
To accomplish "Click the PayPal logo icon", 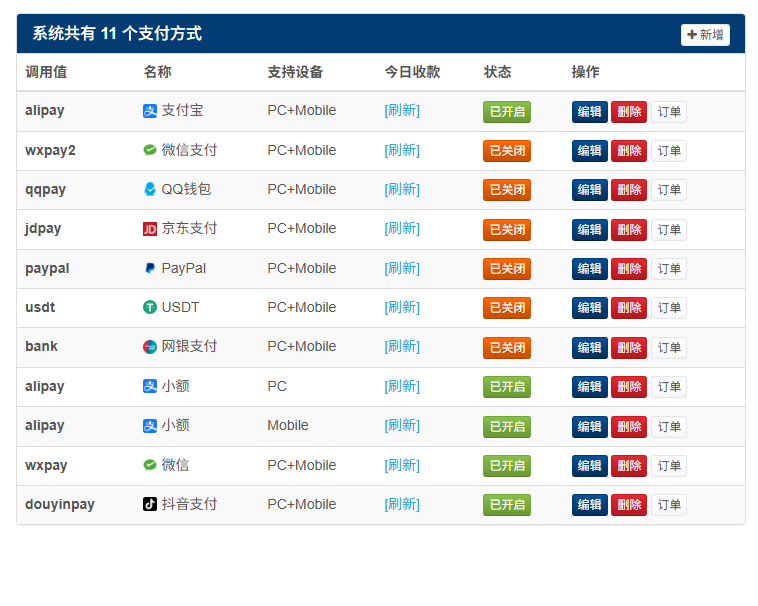I will coord(150,268).
